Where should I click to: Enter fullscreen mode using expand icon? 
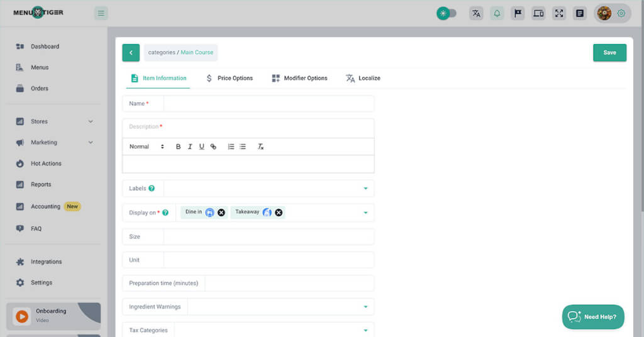click(x=558, y=13)
